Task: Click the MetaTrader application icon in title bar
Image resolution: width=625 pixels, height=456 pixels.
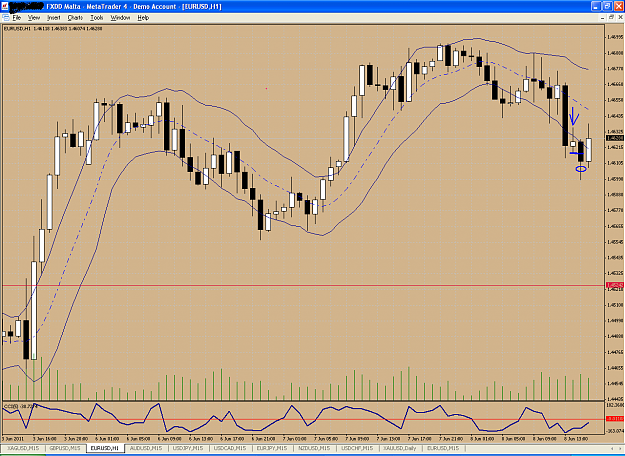Action: [5, 6]
